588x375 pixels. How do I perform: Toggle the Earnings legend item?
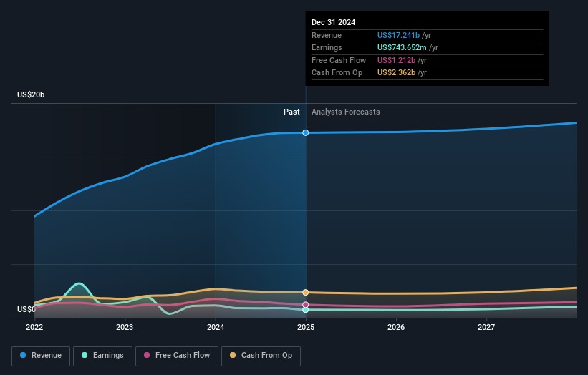[x=102, y=356]
